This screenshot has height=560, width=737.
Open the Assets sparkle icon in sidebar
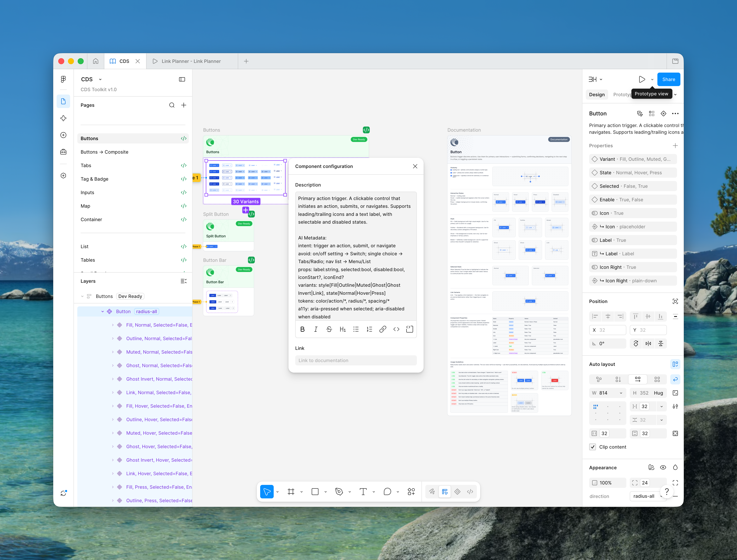[x=63, y=118]
